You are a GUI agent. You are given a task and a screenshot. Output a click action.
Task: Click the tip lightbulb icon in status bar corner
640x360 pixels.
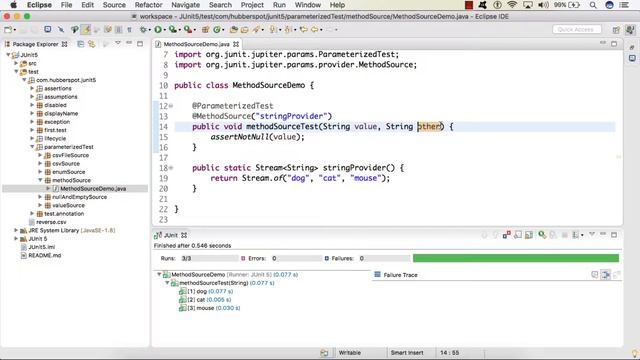tap(635, 353)
